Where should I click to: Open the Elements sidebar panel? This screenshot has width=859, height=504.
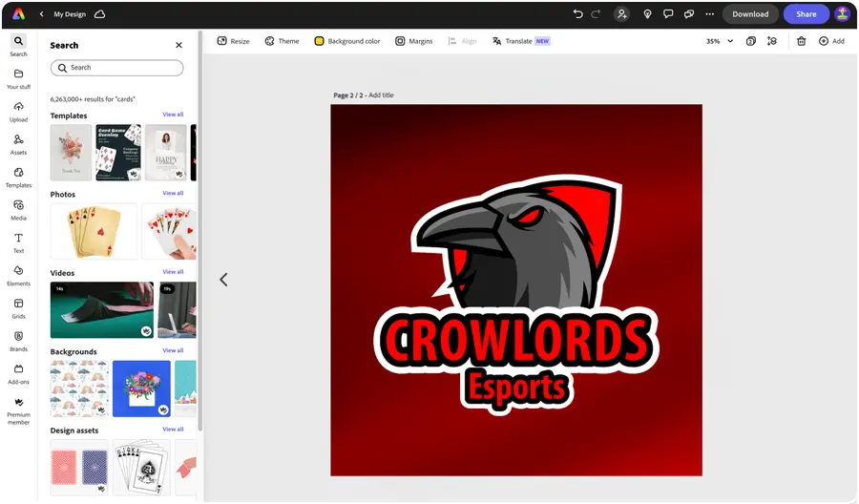[x=19, y=276]
